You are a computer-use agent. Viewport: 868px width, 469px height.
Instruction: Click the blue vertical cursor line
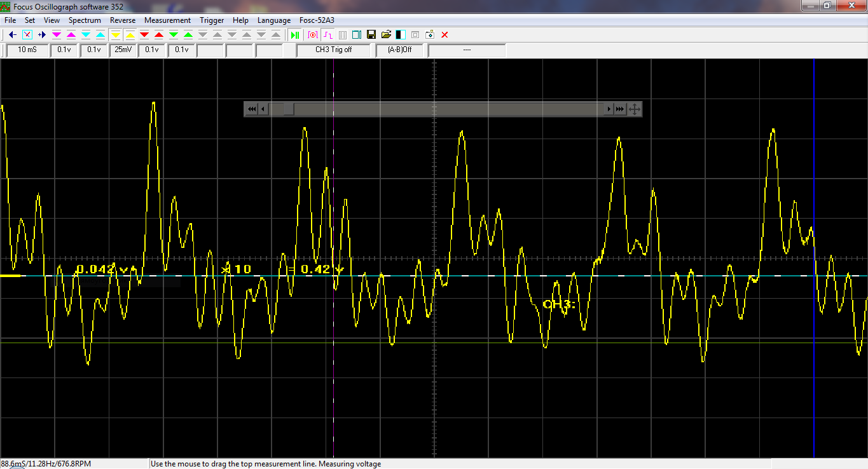(815, 257)
